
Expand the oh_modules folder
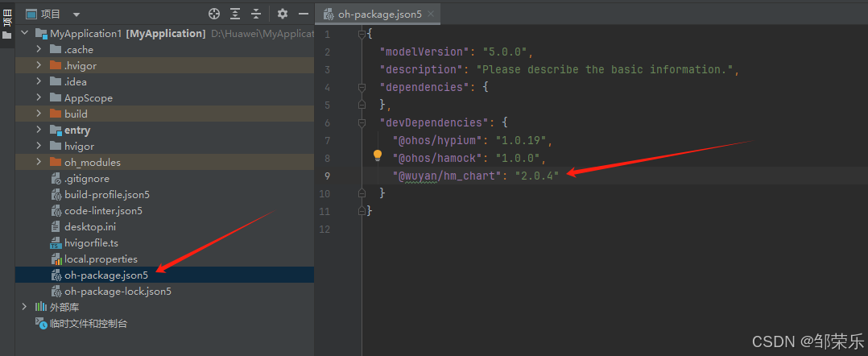point(38,162)
